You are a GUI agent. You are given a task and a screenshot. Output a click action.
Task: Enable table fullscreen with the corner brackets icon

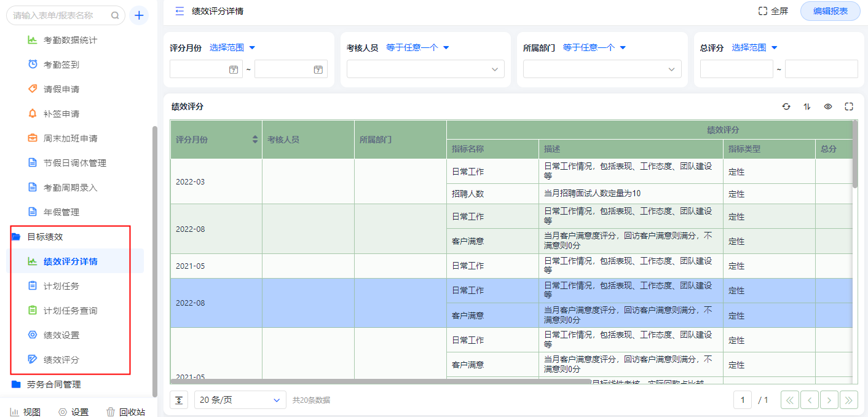point(849,106)
